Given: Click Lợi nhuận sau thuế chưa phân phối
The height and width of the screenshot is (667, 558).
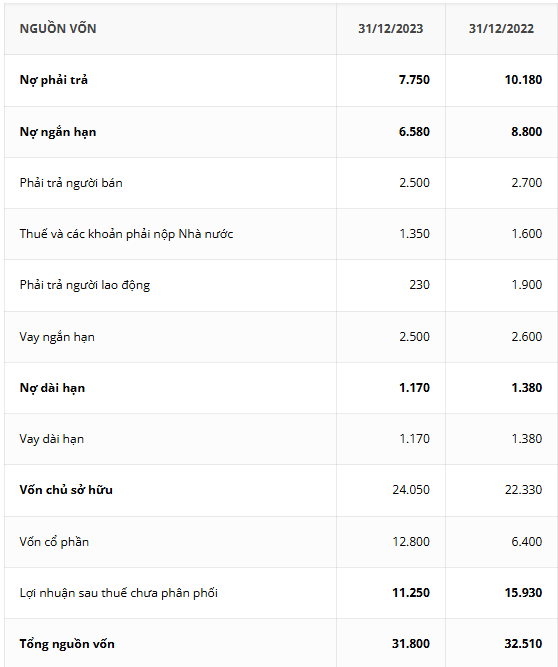Looking at the screenshot, I should pyautogui.click(x=119, y=593).
